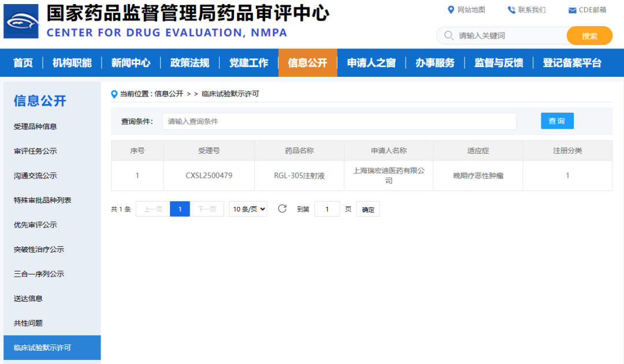This screenshot has width=624, height=364.
Task: Click the blue 查询 query button
Action: click(x=556, y=121)
